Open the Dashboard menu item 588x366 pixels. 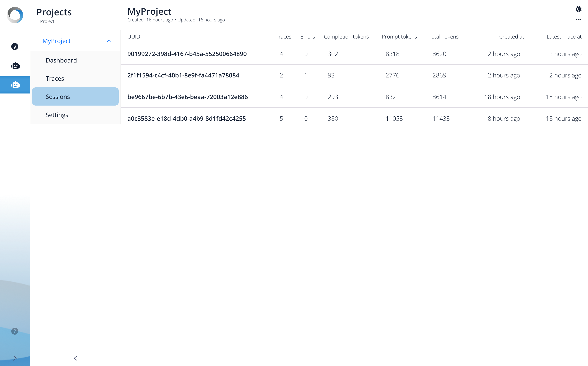(x=61, y=60)
